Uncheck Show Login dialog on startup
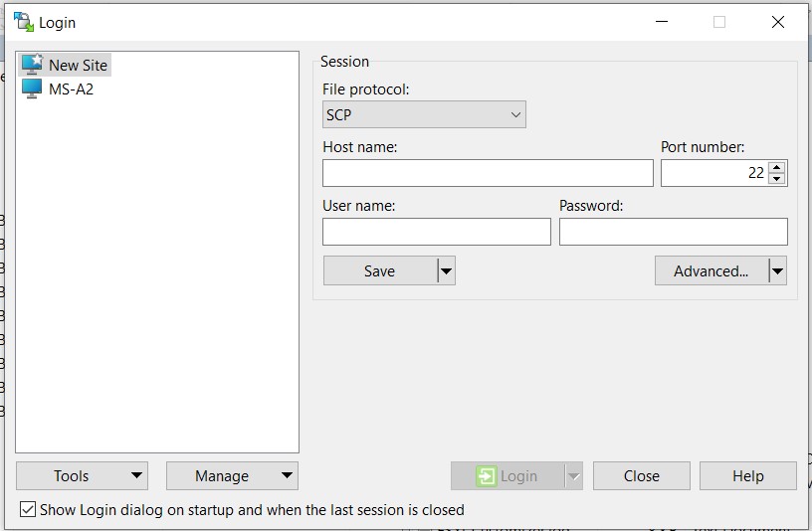This screenshot has height=531, width=812. click(28, 510)
